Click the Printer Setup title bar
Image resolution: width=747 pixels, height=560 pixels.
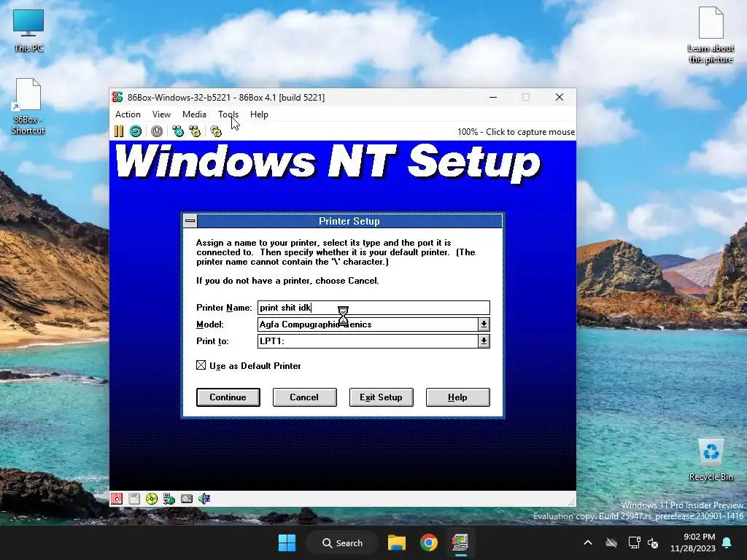pyautogui.click(x=349, y=221)
